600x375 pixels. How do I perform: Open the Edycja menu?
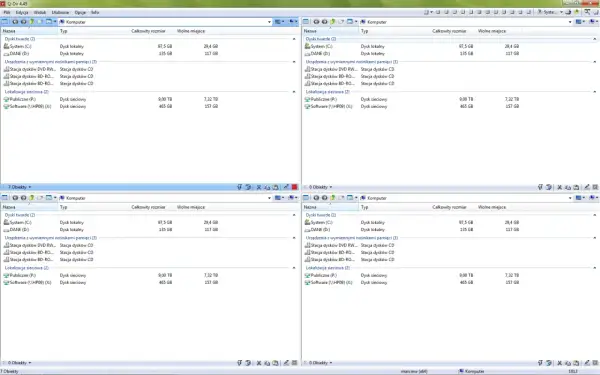[x=22, y=12]
